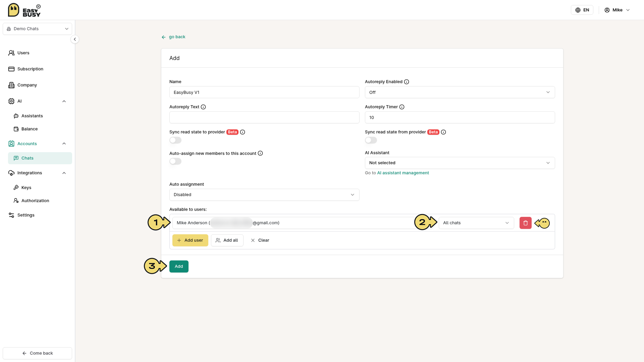The width and height of the screenshot is (644, 362).
Task: Collapse the sidebar with the chevron button
Action: pyautogui.click(x=75, y=39)
